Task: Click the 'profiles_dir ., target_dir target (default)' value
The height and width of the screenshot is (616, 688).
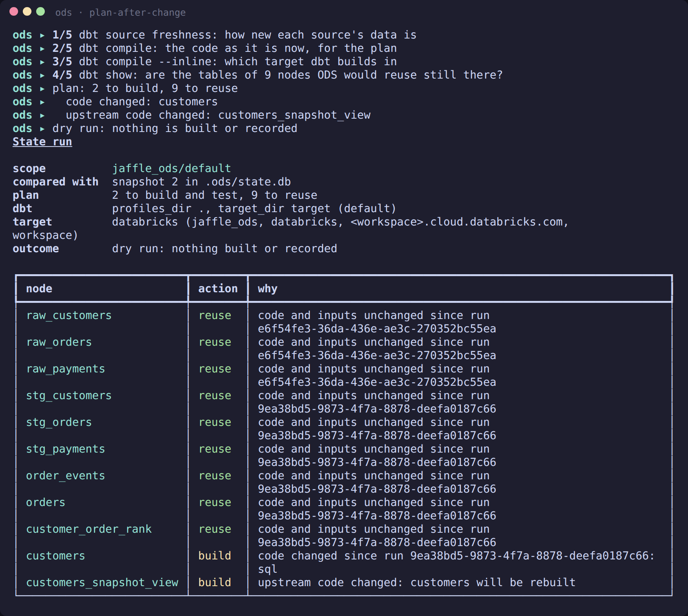Action: (254, 209)
